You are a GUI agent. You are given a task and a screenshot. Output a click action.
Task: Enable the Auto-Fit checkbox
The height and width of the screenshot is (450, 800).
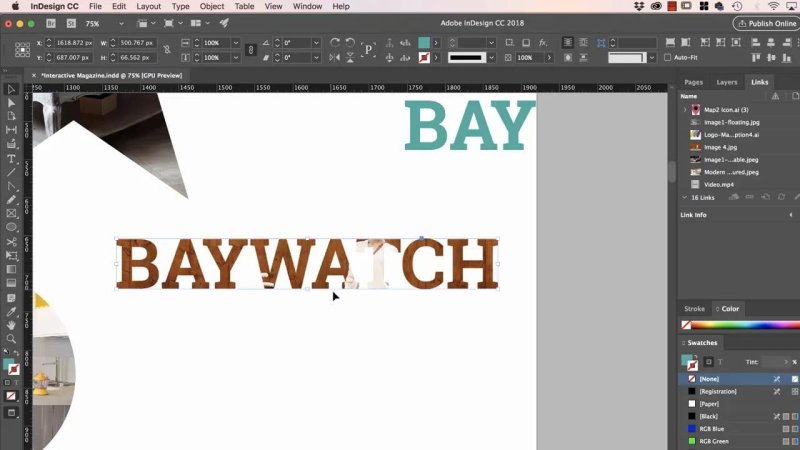667,58
